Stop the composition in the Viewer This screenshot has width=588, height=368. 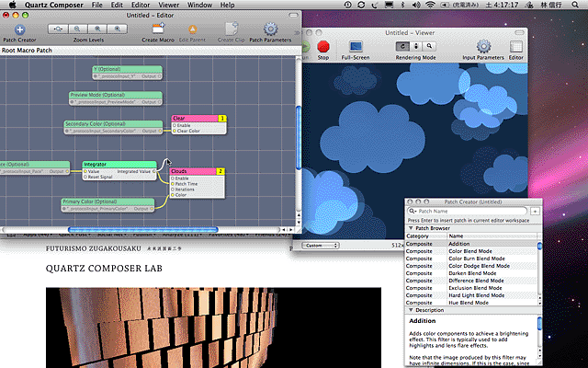[x=322, y=47]
